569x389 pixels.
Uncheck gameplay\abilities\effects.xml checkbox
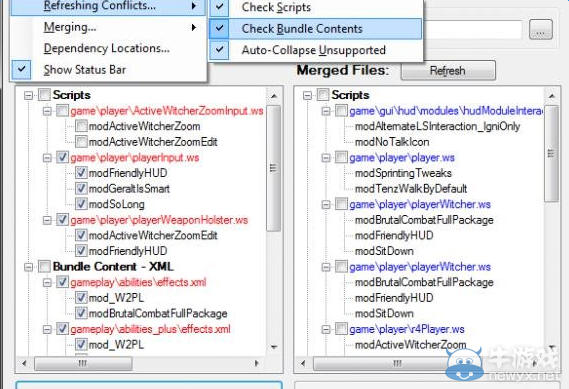(x=62, y=282)
